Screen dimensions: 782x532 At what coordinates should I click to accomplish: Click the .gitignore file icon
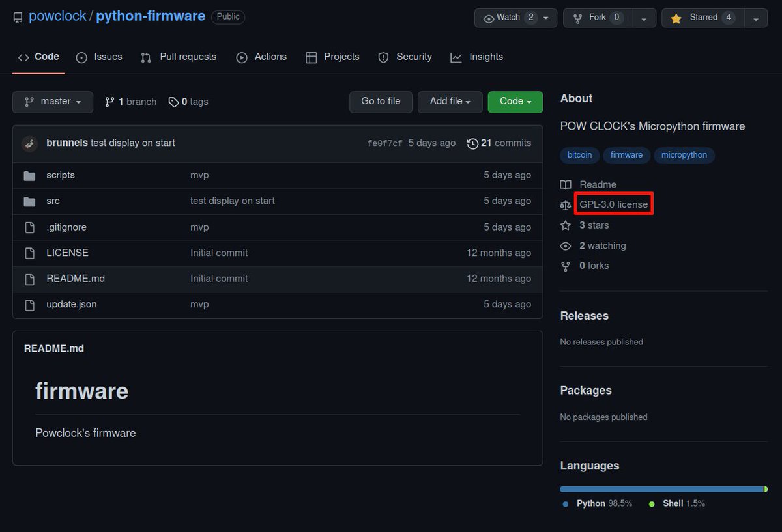29,227
